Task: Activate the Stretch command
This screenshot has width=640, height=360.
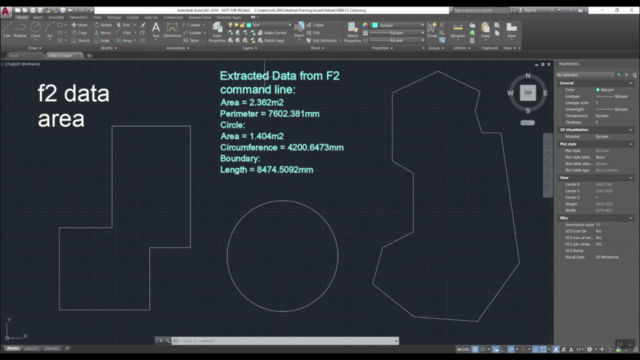Action: click(x=80, y=40)
